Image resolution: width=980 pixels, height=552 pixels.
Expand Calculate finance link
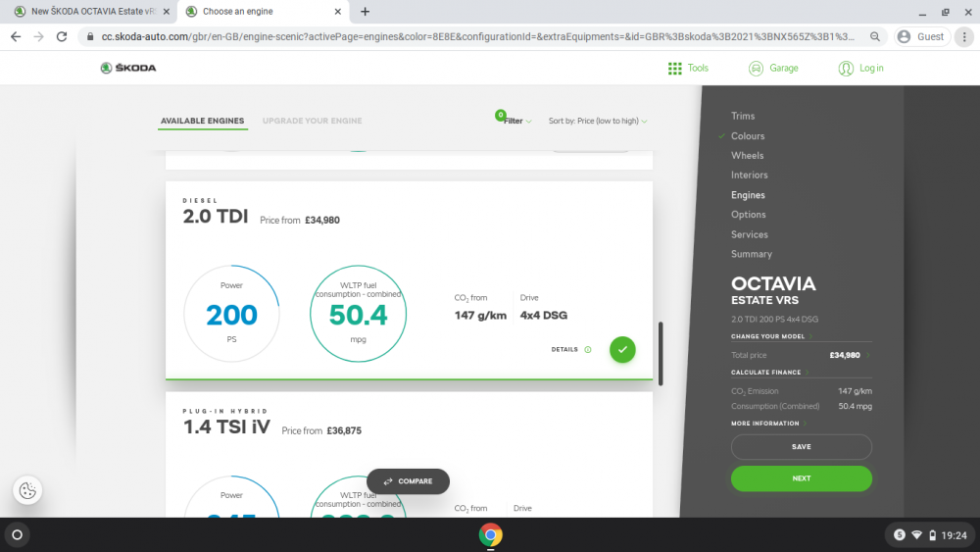(x=769, y=372)
